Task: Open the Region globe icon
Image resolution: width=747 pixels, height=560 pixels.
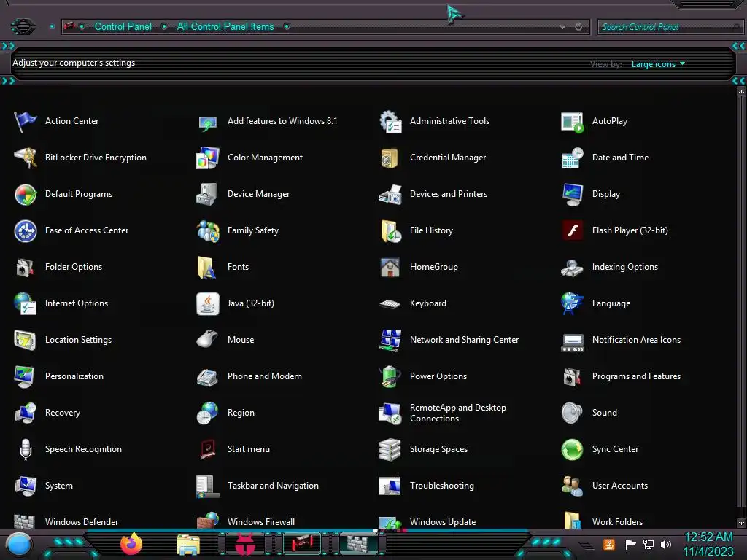Action: 208,413
